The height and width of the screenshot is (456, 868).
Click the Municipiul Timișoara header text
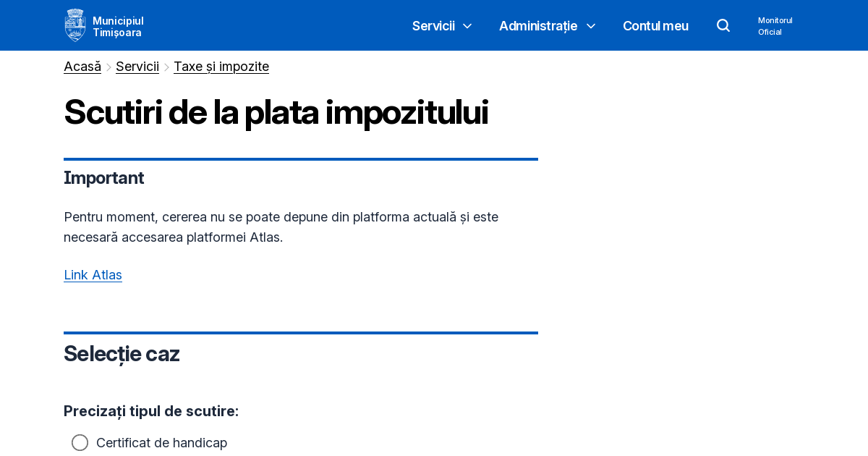pos(118,25)
